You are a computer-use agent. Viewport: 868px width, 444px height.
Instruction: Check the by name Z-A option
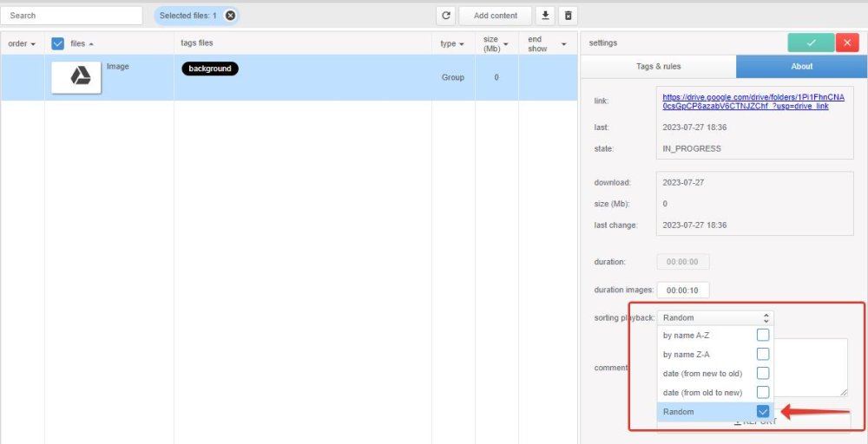pos(763,355)
